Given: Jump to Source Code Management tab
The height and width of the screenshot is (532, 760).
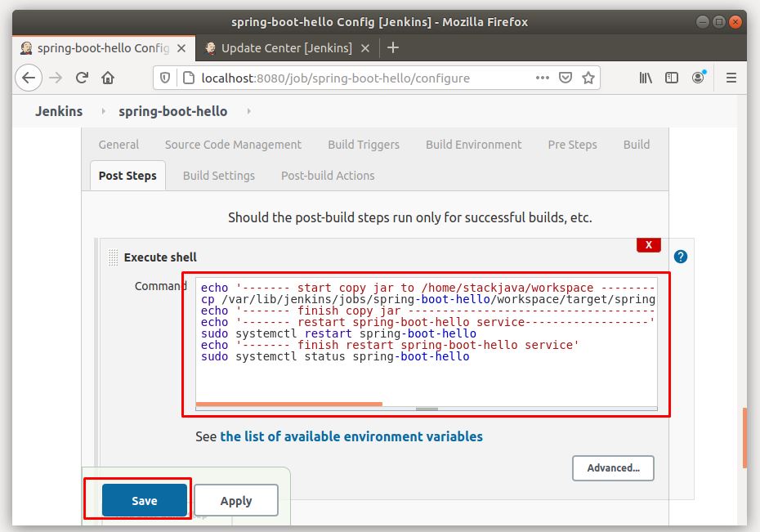Looking at the screenshot, I should tap(233, 145).
